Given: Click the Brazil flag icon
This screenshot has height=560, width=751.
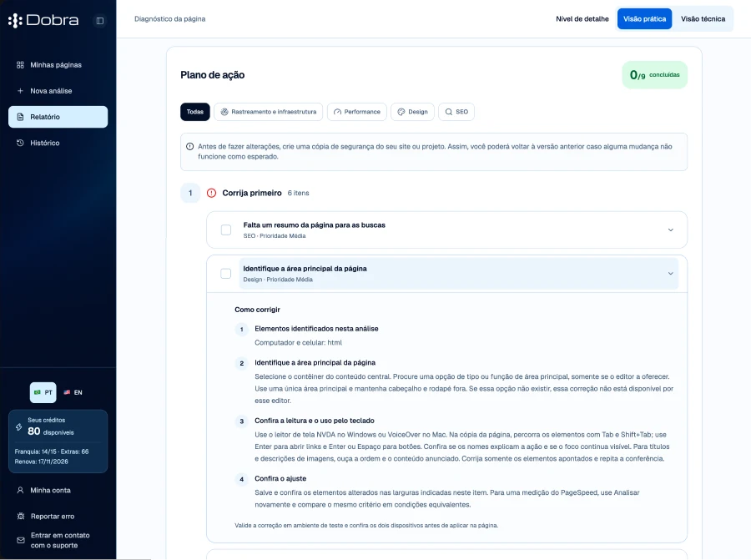Looking at the screenshot, I should pos(38,392).
